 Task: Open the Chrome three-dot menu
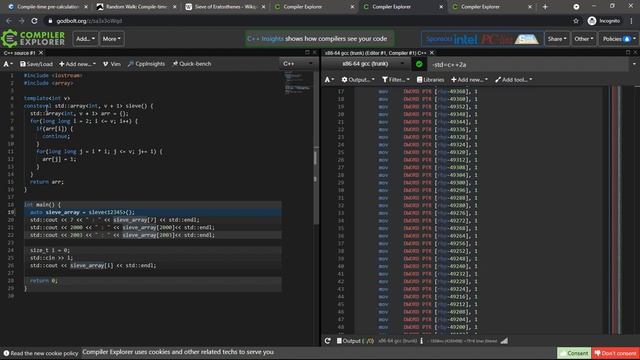[x=631, y=21]
